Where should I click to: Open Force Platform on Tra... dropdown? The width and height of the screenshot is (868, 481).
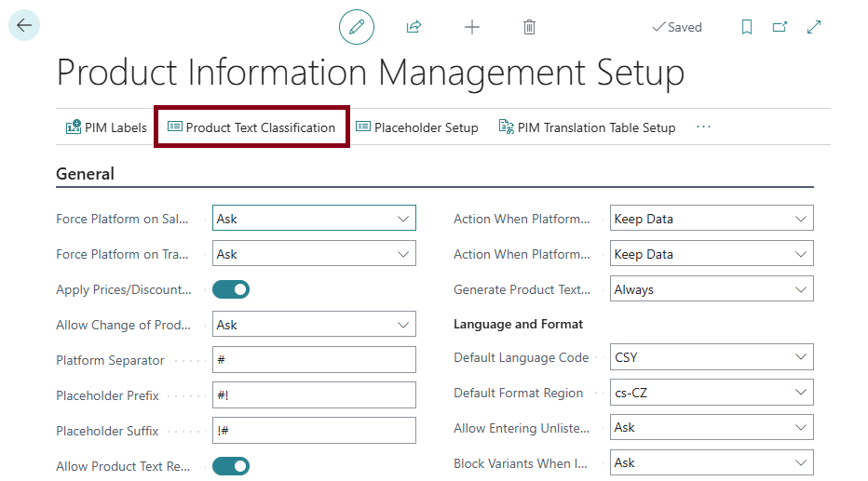(x=314, y=254)
